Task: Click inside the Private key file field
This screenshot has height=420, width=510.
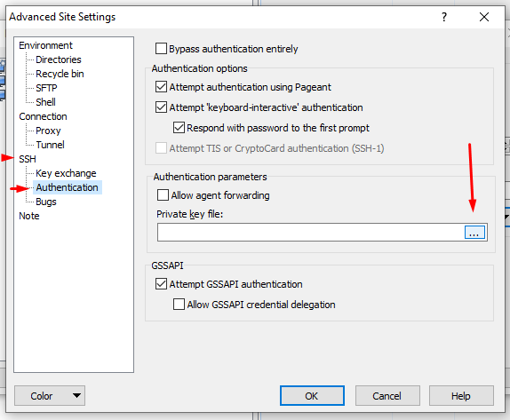Action: tap(311, 233)
